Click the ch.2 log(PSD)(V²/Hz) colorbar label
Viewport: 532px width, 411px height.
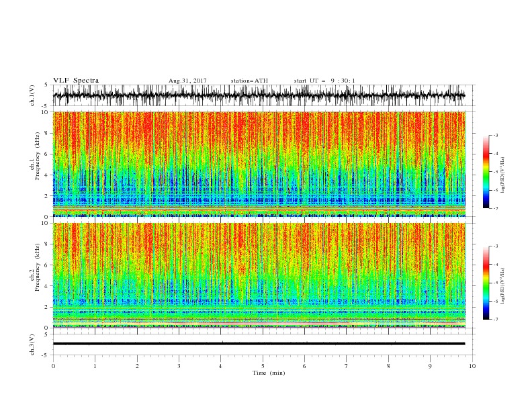pos(502,286)
